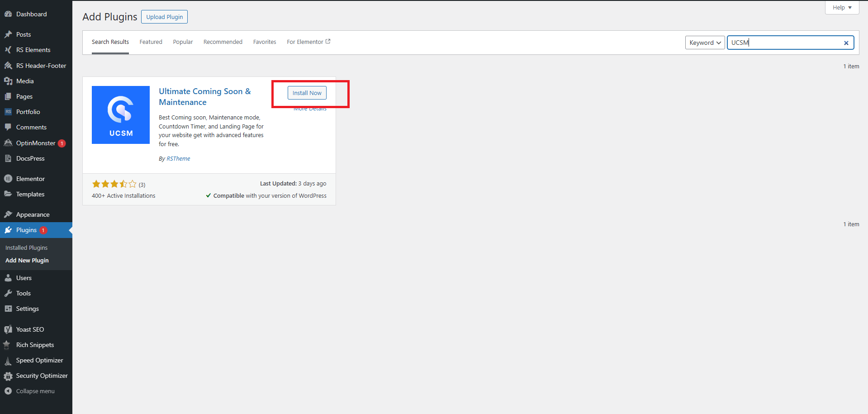The width and height of the screenshot is (868, 414).
Task: Select Add New Plugin submenu item
Action: (x=27, y=261)
